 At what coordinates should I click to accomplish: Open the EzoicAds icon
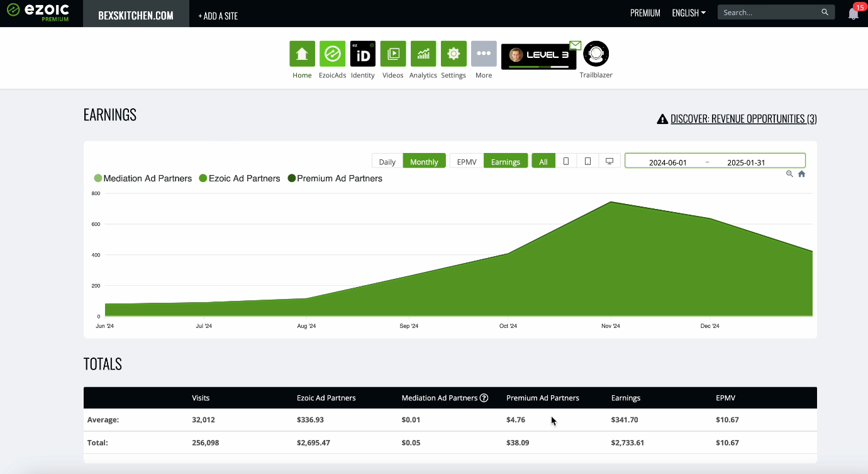click(x=332, y=54)
